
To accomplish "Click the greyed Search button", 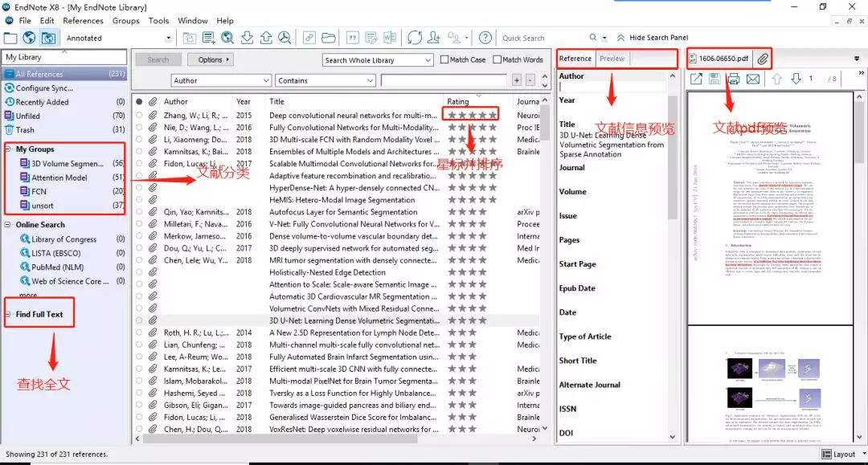I will tap(158, 59).
